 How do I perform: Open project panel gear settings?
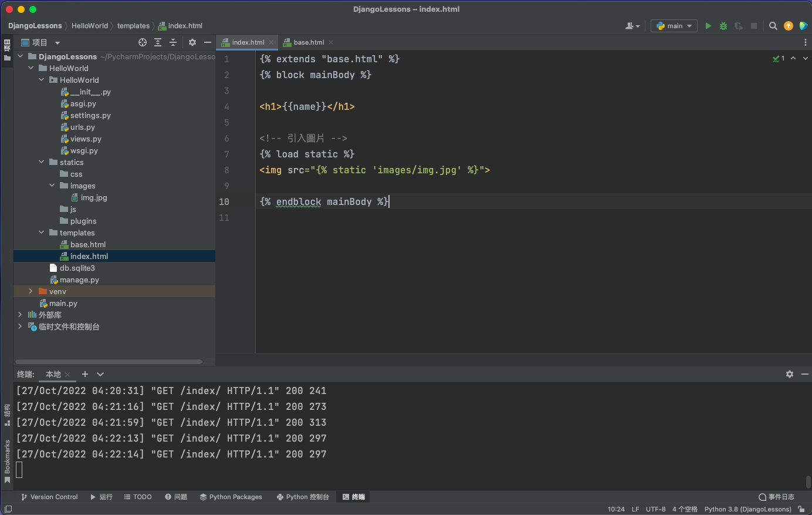click(192, 42)
